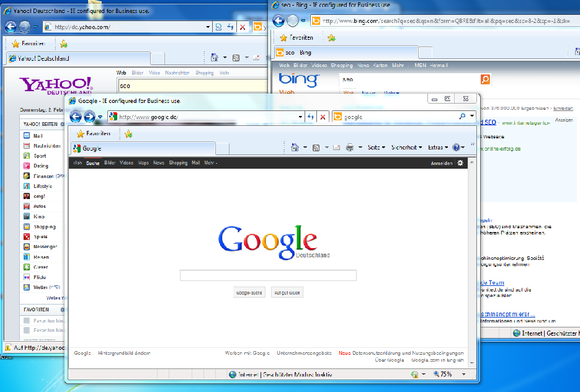This screenshot has width=580, height=392.
Task: Open the Mehr menu on Google bar
Action: pyautogui.click(x=210, y=163)
